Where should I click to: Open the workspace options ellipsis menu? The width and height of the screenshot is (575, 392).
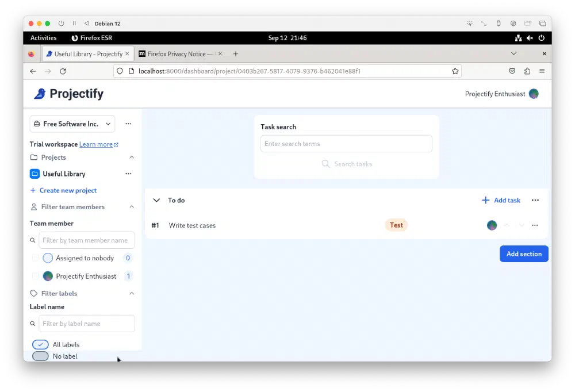tap(128, 124)
